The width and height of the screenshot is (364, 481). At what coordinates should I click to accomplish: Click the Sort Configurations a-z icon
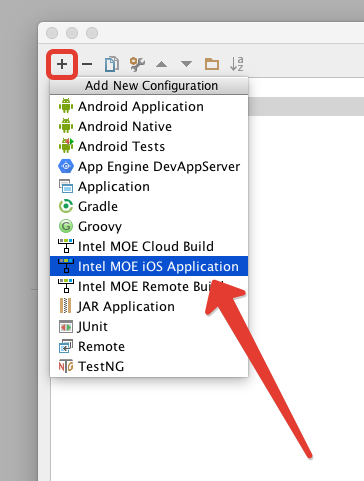[236, 64]
